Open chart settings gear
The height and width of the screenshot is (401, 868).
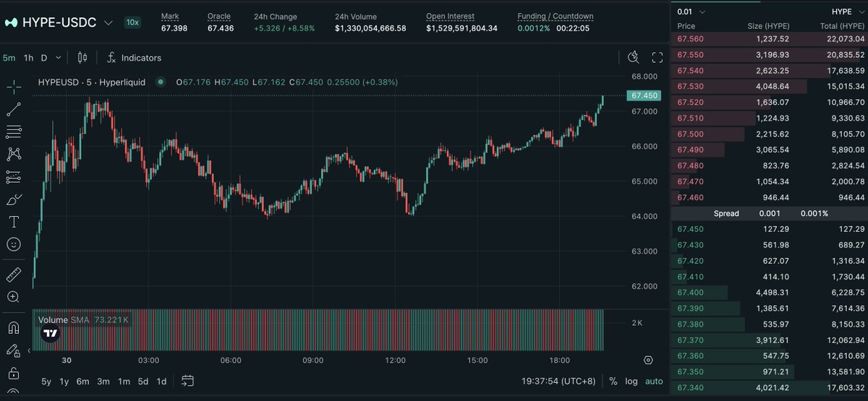(x=648, y=360)
